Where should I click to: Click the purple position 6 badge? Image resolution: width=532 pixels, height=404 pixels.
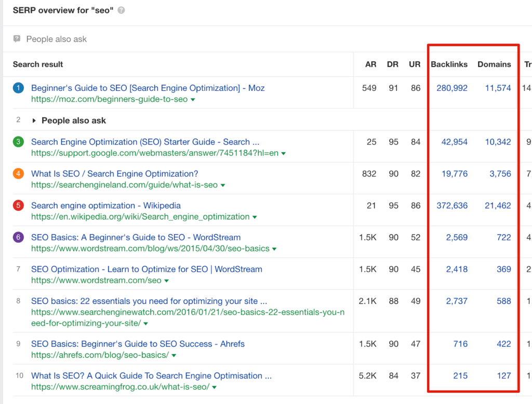point(18,237)
